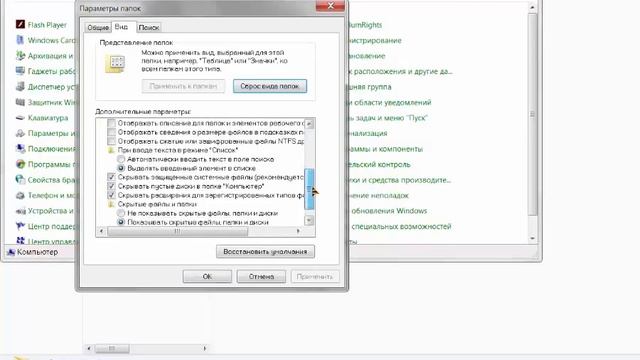
Task: Click the options list horizontal scrollbar right arrow
Action: point(298,231)
